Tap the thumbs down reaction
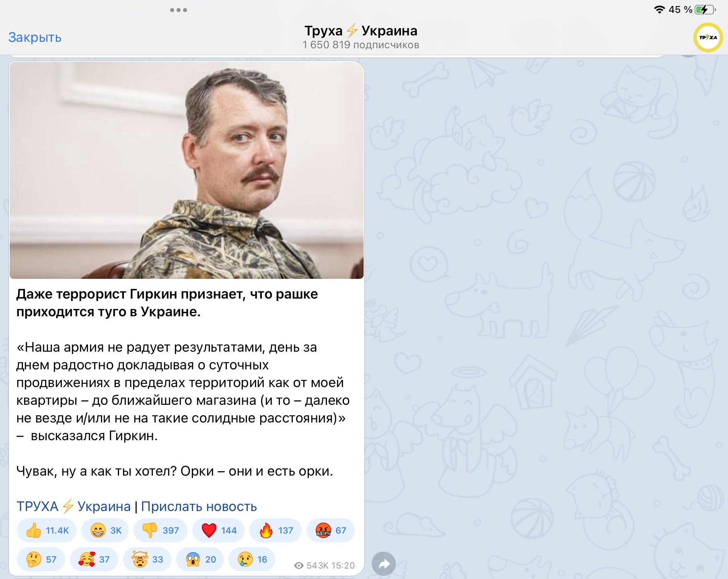 [x=160, y=530]
